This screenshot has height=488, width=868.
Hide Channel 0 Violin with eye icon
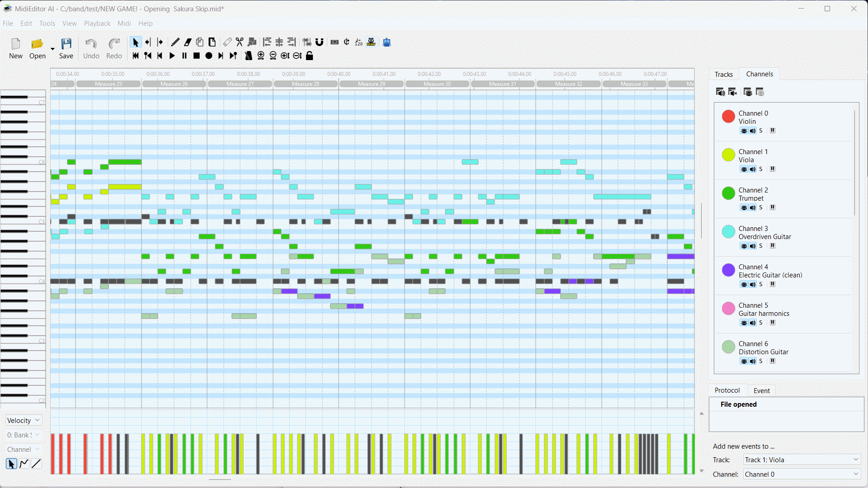point(744,131)
